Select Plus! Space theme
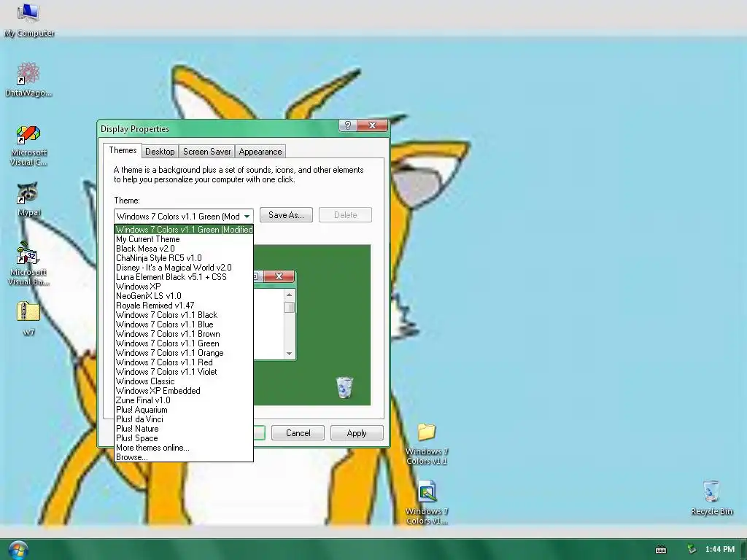 pos(184,438)
